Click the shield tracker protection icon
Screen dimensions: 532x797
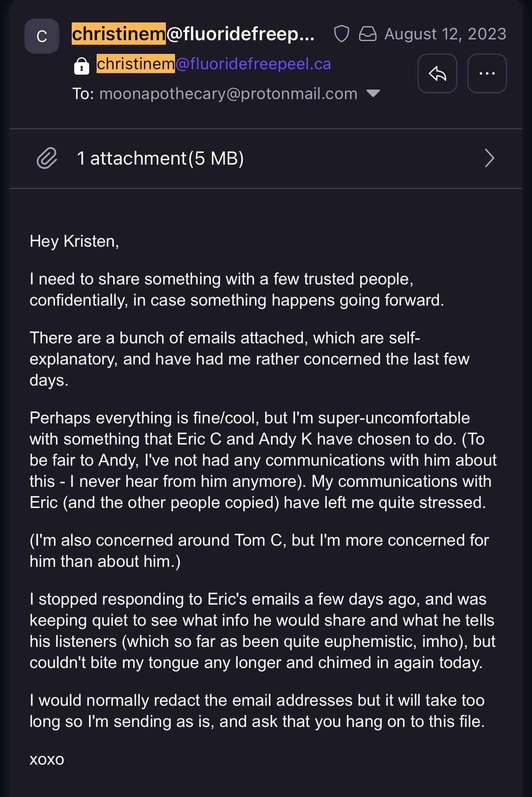(x=341, y=34)
